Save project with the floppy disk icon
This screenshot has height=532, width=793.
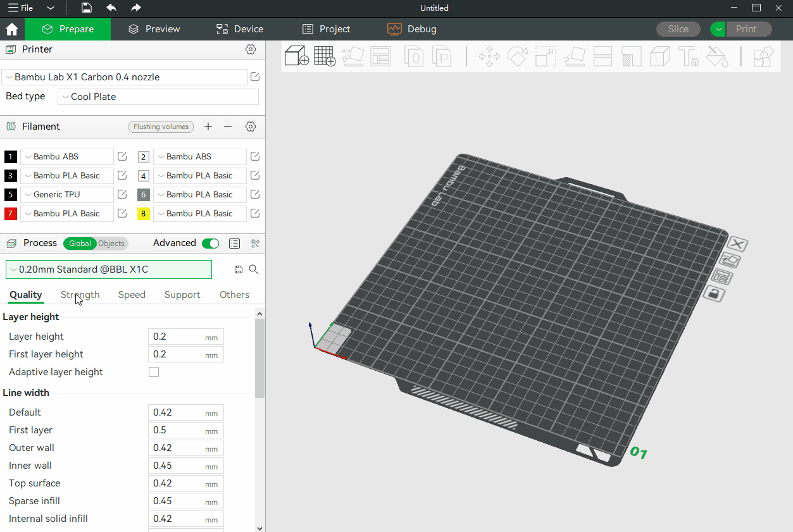(x=87, y=8)
